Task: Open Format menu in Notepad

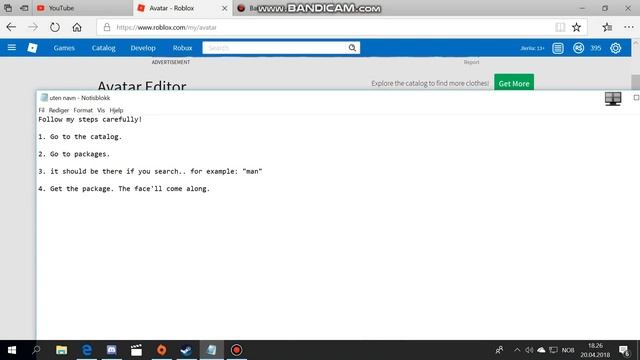Action: (x=83, y=110)
